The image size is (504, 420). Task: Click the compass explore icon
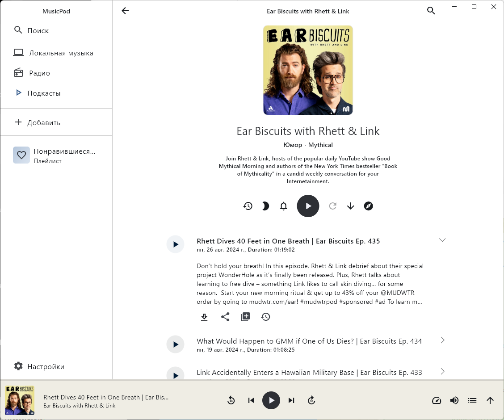click(x=368, y=206)
